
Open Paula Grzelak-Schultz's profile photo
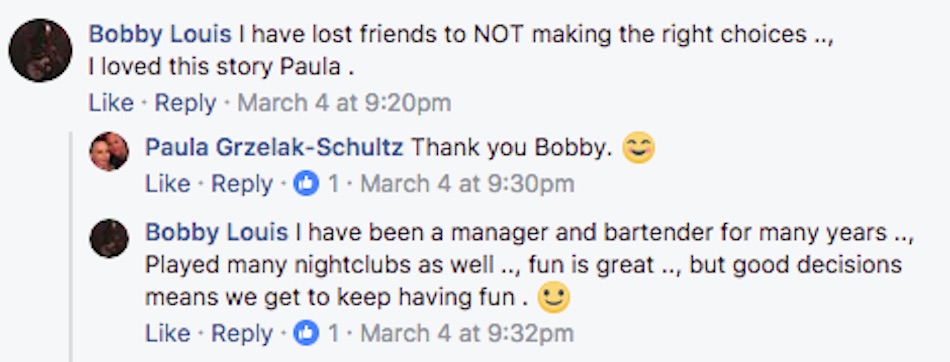(109, 152)
